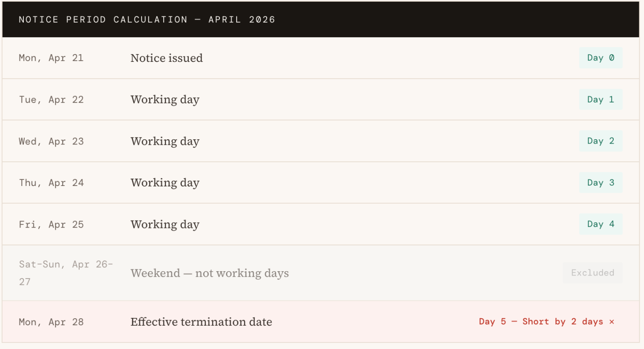Click the red × mark on termination row

612,322
